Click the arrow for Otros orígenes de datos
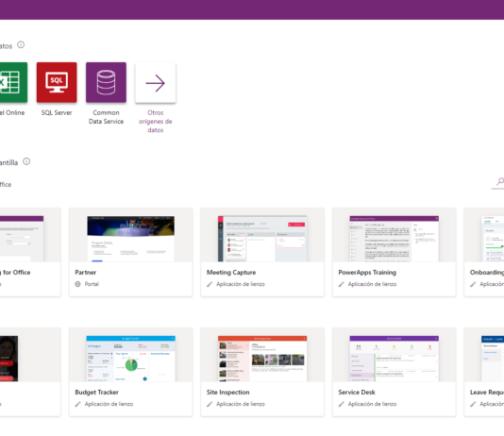Viewport: 504px width, 436px height. [x=156, y=82]
